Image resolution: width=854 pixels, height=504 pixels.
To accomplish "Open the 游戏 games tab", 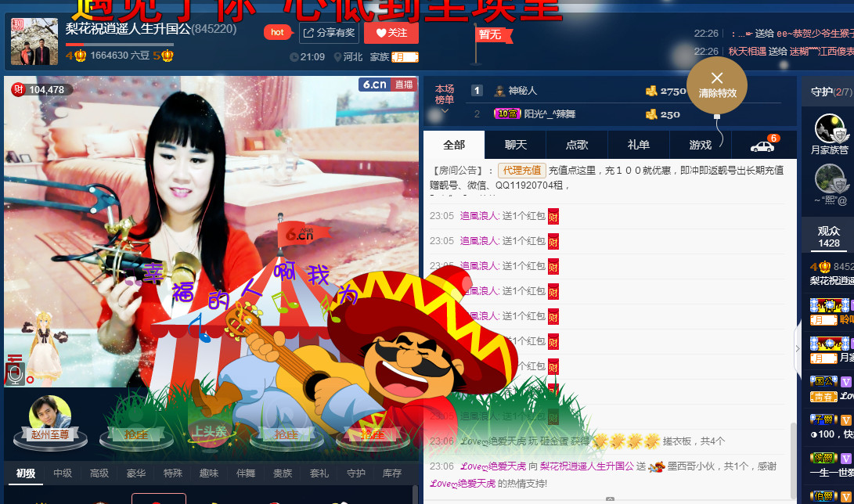I will 701,145.
